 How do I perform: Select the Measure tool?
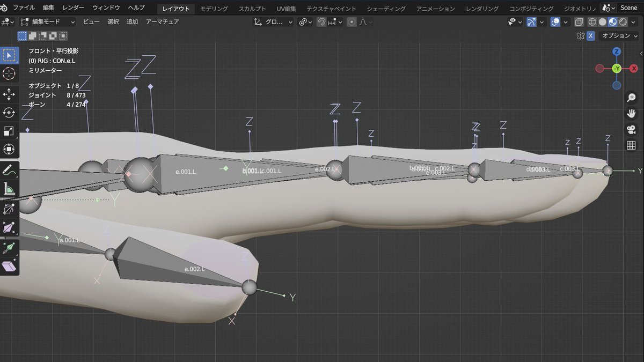click(x=9, y=188)
